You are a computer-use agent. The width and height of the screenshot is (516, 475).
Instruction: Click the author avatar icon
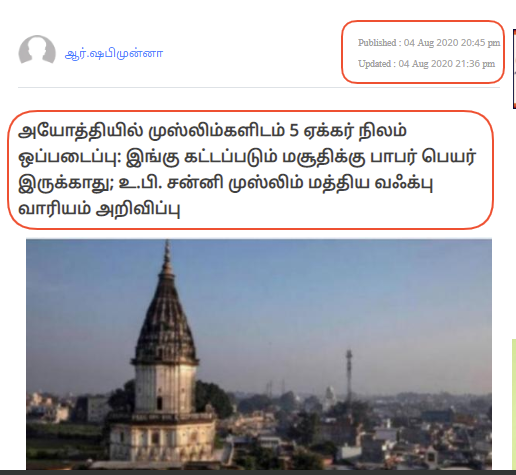coord(37,50)
